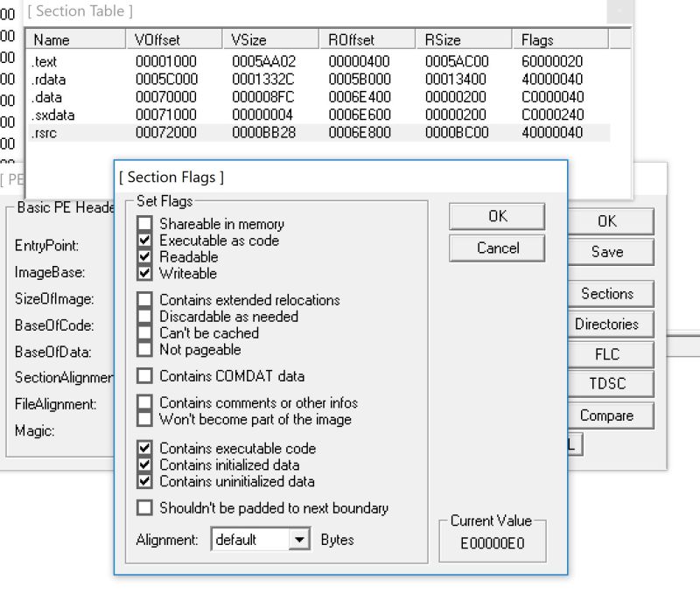This screenshot has height=594, width=700.
Task: Check the "Not pageable" flag
Action: (145, 348)
